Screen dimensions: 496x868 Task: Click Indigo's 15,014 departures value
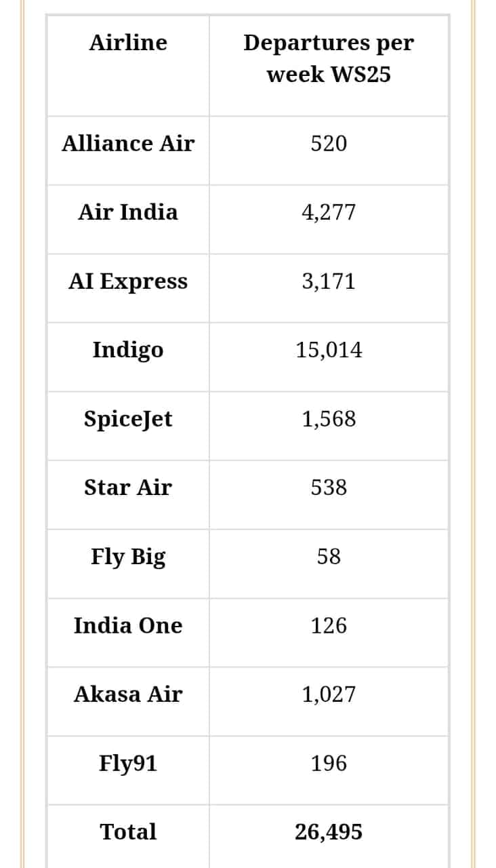[329, 350]
